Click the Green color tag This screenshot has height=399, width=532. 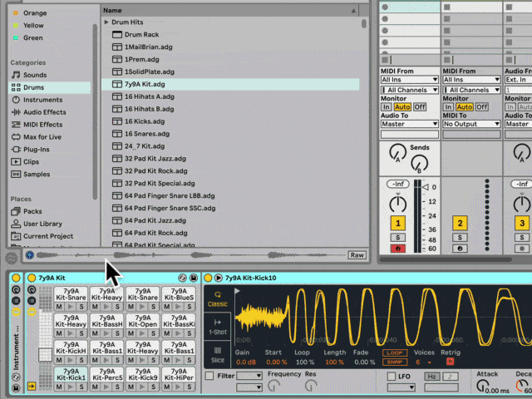33,37
